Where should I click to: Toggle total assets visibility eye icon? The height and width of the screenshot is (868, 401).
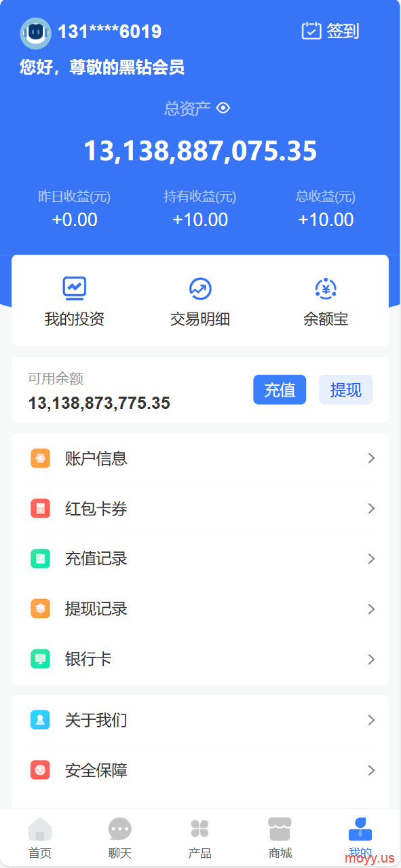[223, 108]
